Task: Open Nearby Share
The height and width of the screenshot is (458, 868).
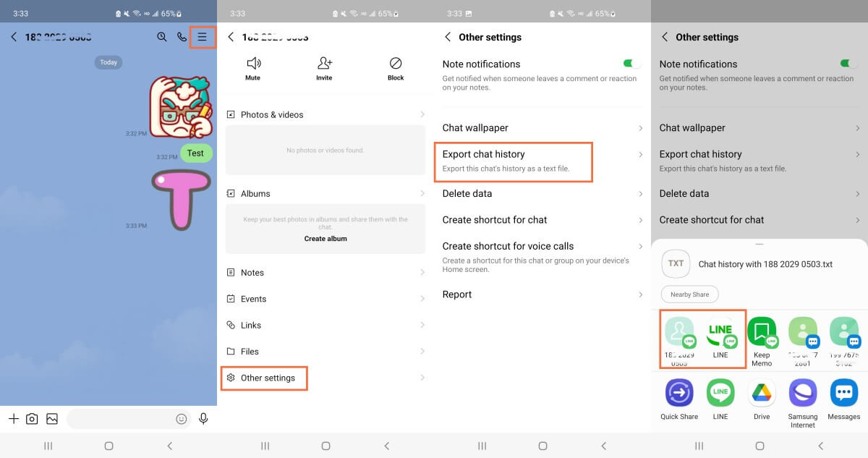Action: tap(689, 294)
